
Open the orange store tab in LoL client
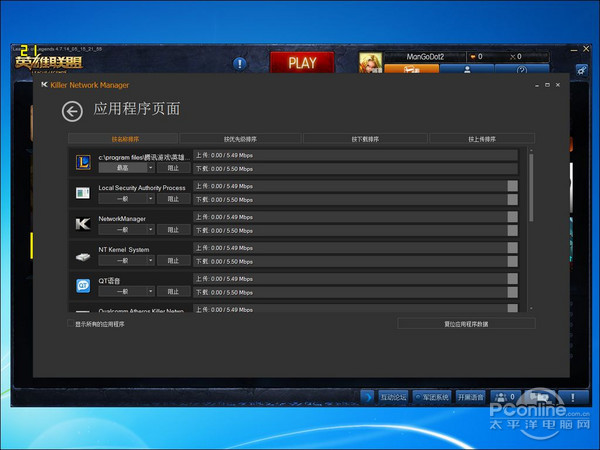pos(411,69)
